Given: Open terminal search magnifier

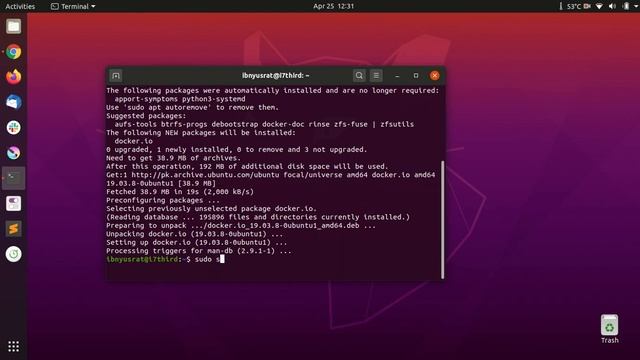Looking at the screenshot, I should coord(359,76).
